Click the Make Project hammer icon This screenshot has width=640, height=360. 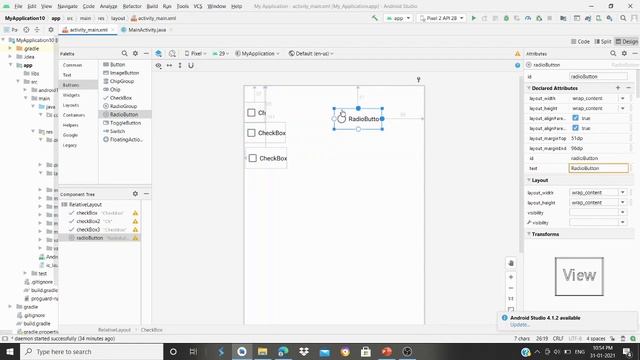[x=374, y=18]
